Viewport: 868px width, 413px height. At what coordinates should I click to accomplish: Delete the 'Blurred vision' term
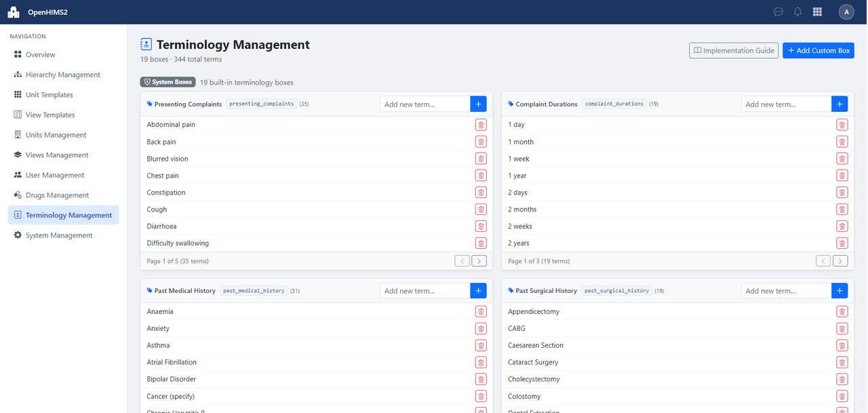tap(481, 159)
